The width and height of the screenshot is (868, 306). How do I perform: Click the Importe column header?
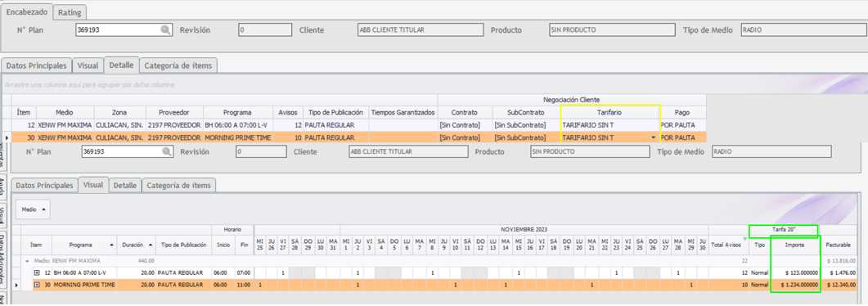[x=794, y=245]
